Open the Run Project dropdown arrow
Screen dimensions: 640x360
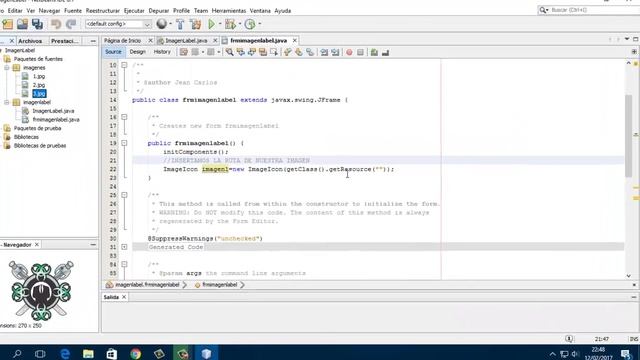(x=220, y=24)
